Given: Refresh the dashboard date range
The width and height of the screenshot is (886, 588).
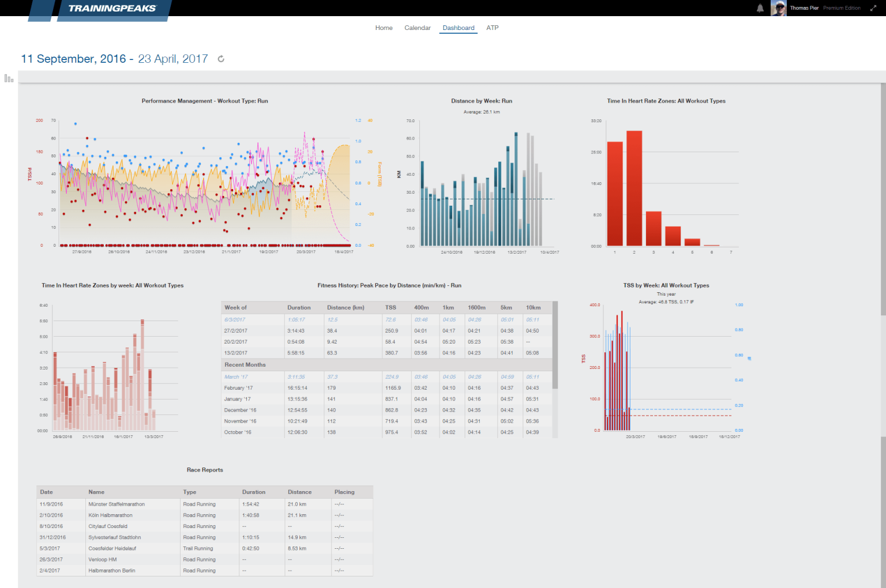Looking at the screenshot, I should pyautogui.click(x=220, y=58).
